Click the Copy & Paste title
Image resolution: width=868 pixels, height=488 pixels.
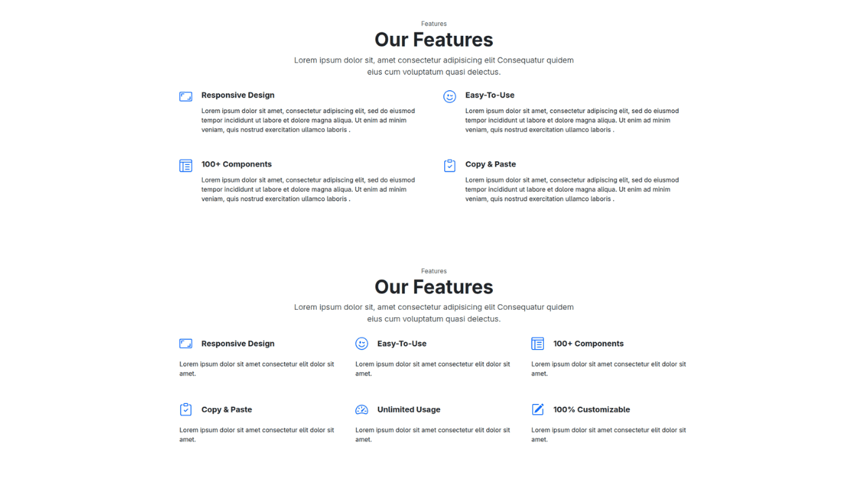490,164
